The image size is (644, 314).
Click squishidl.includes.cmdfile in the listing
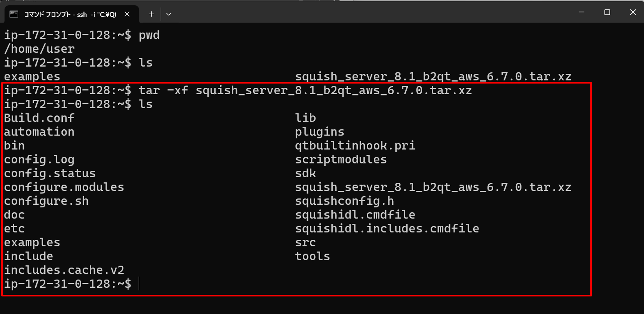387,229
